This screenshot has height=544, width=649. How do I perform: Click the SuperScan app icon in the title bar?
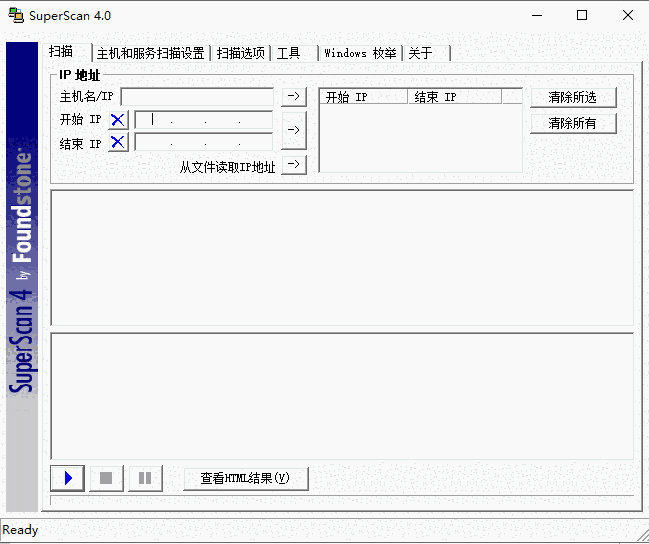pyautogui.click(x=16, y=15)
